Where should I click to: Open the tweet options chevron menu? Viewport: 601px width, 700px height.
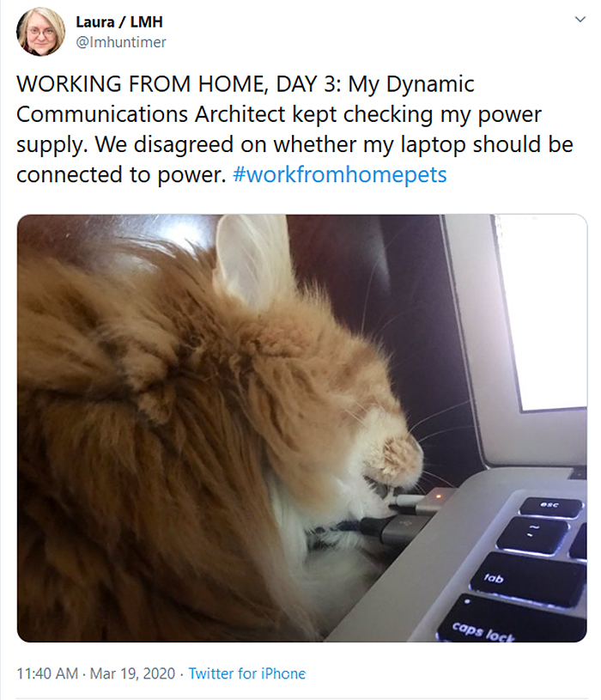580,19
